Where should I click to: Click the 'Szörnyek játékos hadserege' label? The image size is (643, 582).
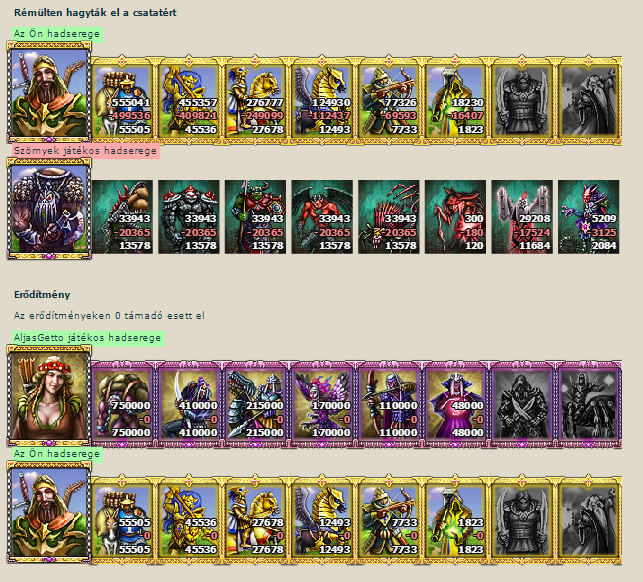point(85,151)
